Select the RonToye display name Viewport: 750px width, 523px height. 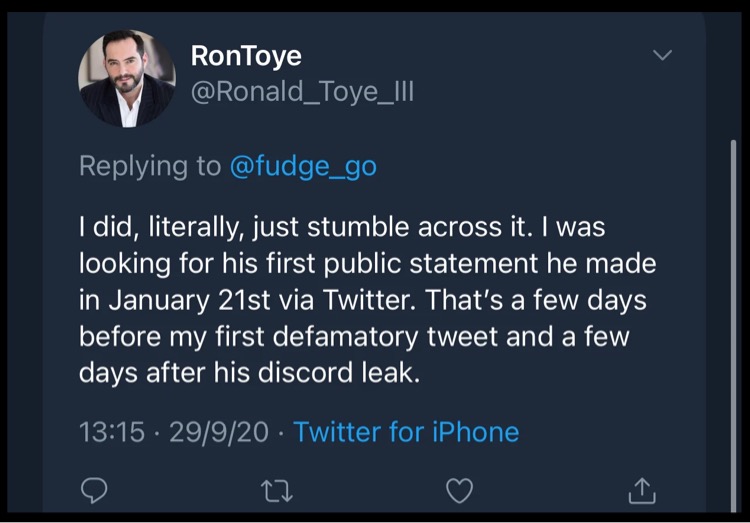click(246, 56)
